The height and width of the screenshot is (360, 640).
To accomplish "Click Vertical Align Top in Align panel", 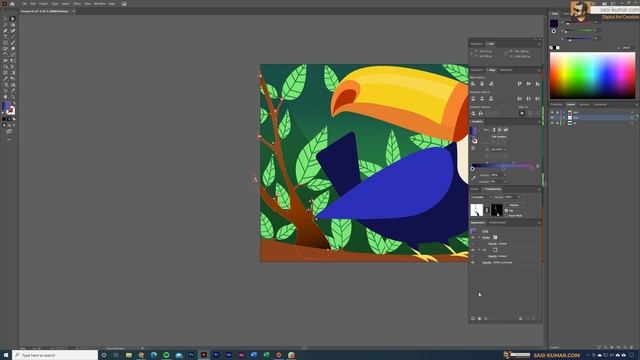I will point(520,84).
